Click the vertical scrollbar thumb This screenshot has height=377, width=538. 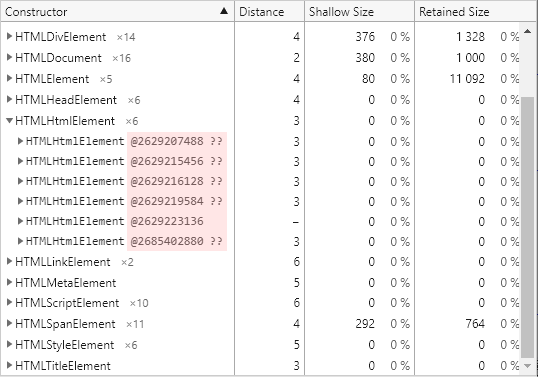(527, 227)
